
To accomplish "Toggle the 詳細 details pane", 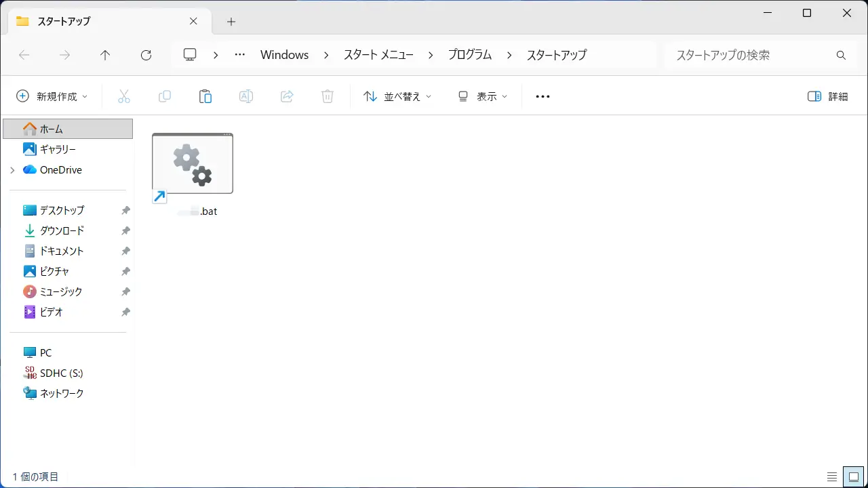I will pos(828,96).
